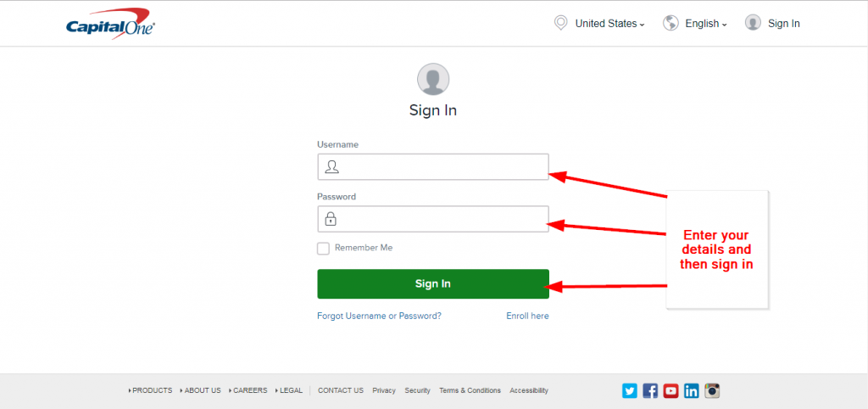Click the Capital One logo
The height and width of the screenshot is (409, 868).
coord(110,24)
